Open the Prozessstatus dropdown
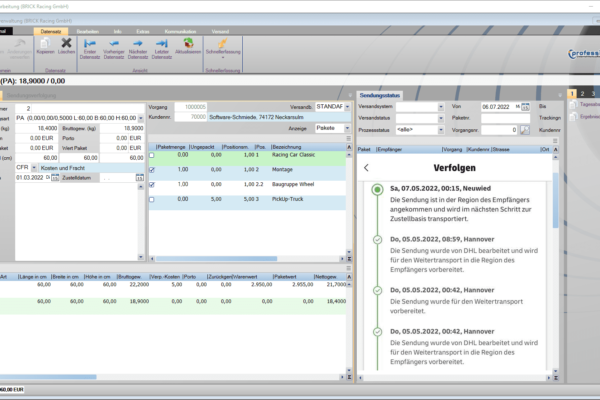600x400 pixels. 439,130
